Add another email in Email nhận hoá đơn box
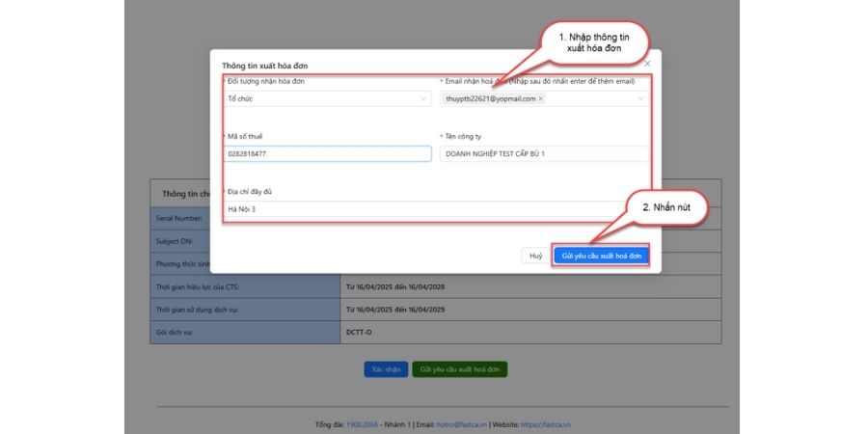This screenshot has height=434, width=868. click(591, 98)
